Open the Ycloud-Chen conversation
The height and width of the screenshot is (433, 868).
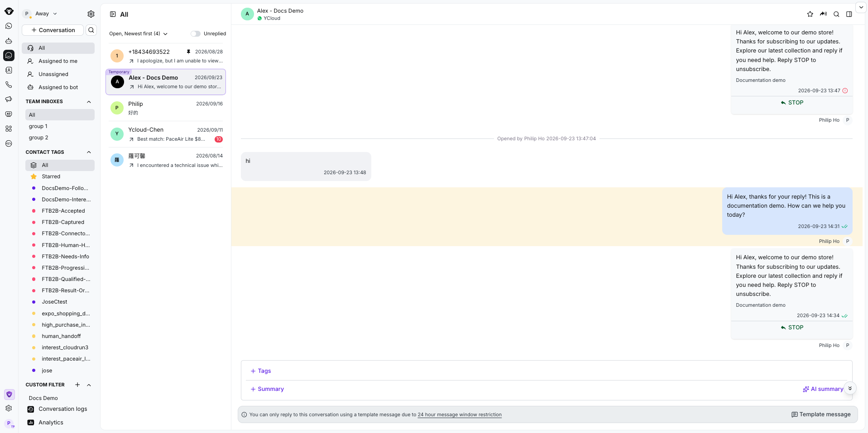166,134
